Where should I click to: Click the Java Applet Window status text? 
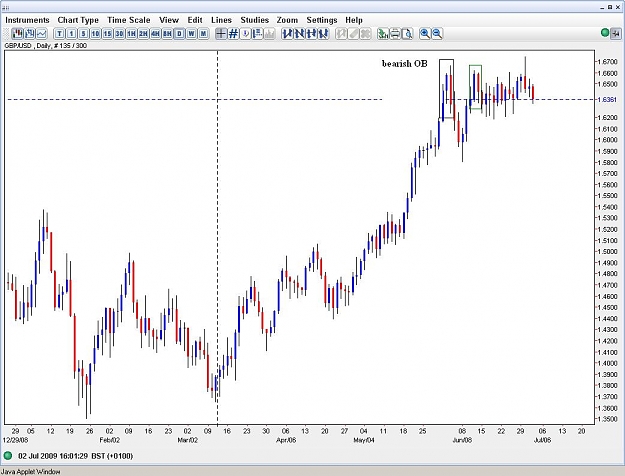coord(30,472)
